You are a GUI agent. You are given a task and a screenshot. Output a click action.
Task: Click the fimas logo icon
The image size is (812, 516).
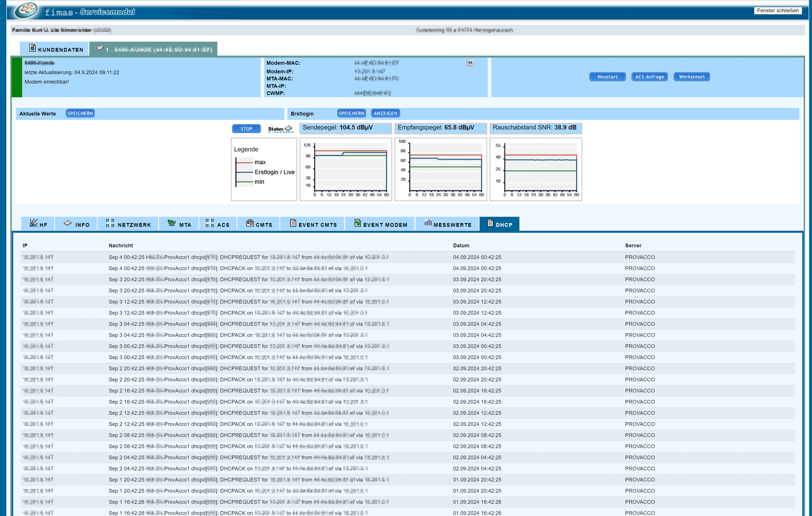(26, 10)
